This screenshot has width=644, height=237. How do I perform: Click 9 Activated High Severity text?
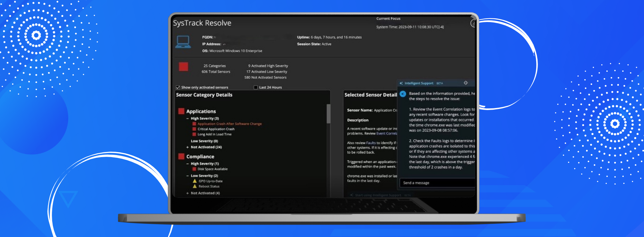pyautogui.click(x=268, y=66)
